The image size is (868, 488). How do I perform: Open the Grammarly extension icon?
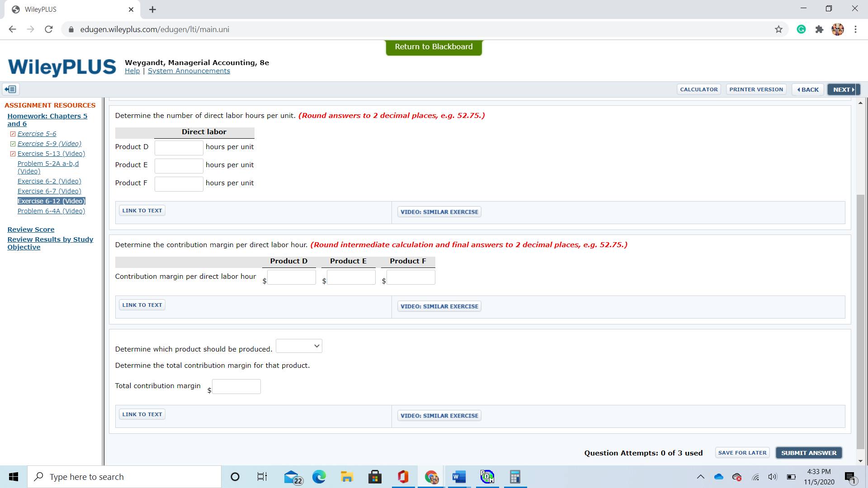[x=801, y=29]
